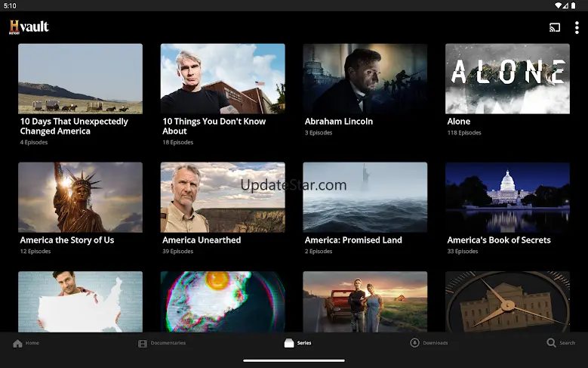Click '118 Episodes' under Alone
588x368 pixels.
464,132
